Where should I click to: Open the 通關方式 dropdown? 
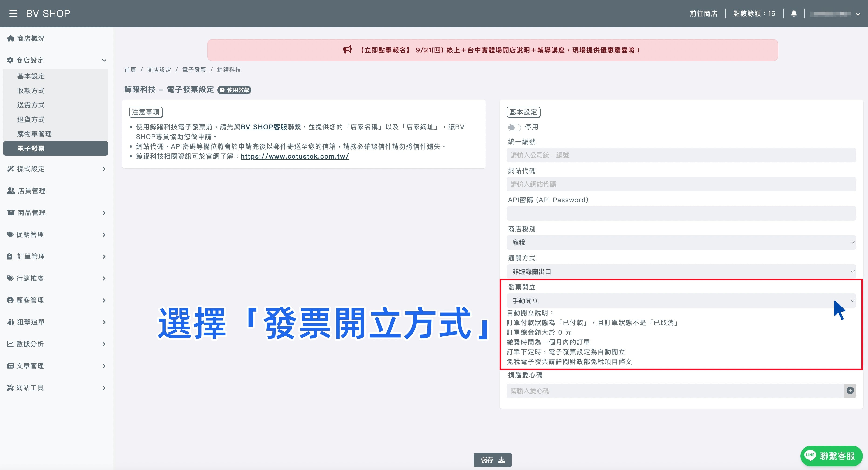pyautogui.click(x=681, y=272)
